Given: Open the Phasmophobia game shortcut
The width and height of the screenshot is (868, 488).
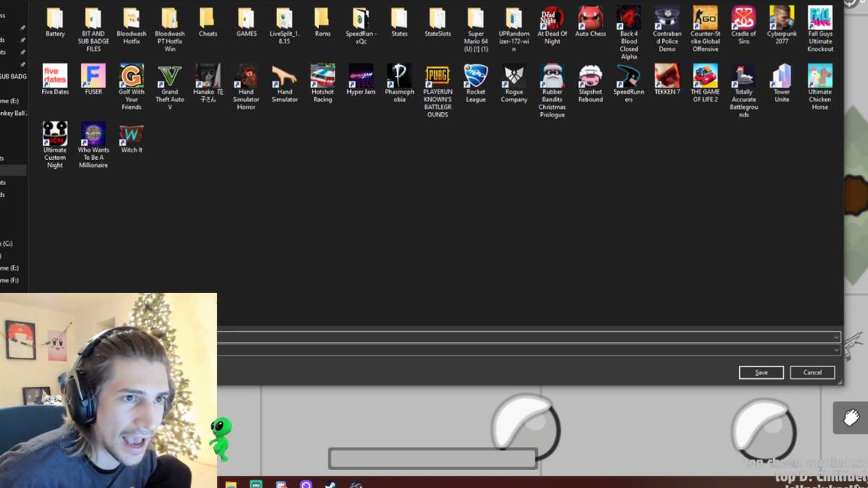Looking at the screenshot, I should (x=399, y=77).
